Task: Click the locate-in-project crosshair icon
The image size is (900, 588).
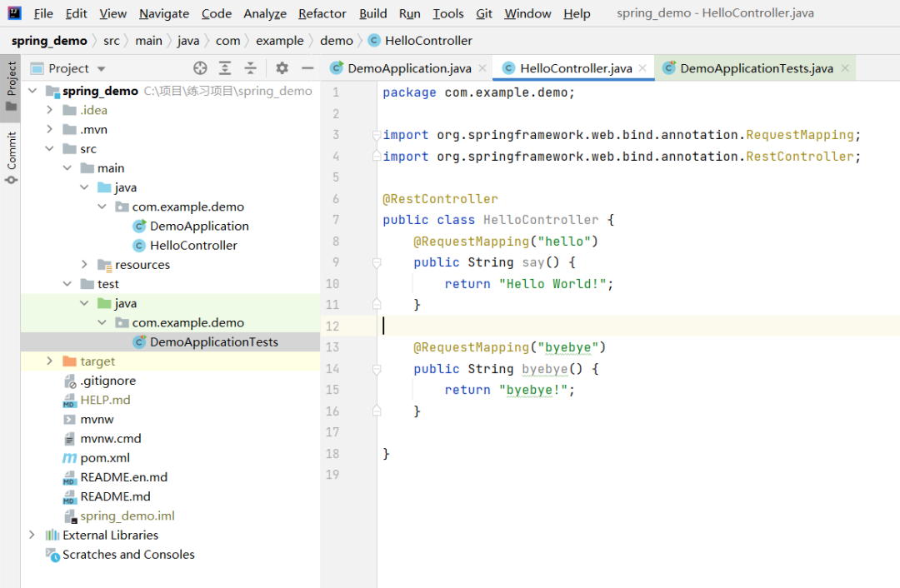Action: [x=200, y=68]
